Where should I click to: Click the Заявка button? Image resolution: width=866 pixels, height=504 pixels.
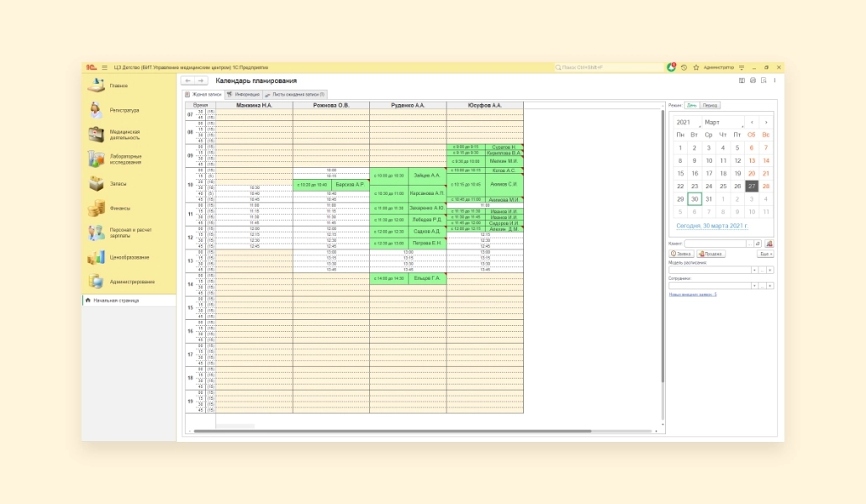click(x=681, y=253)
